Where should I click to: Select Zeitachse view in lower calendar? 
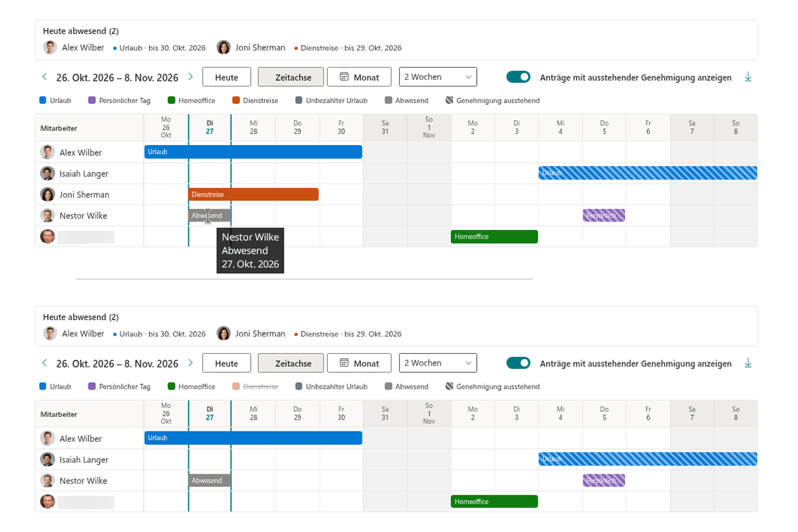(x=291, y=363)
